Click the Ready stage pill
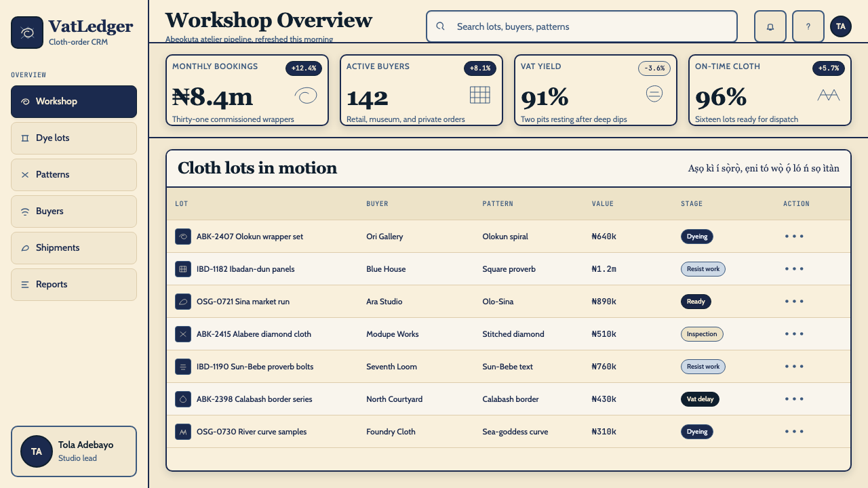This screenshot has height=488, width=868. click(696, 302)
